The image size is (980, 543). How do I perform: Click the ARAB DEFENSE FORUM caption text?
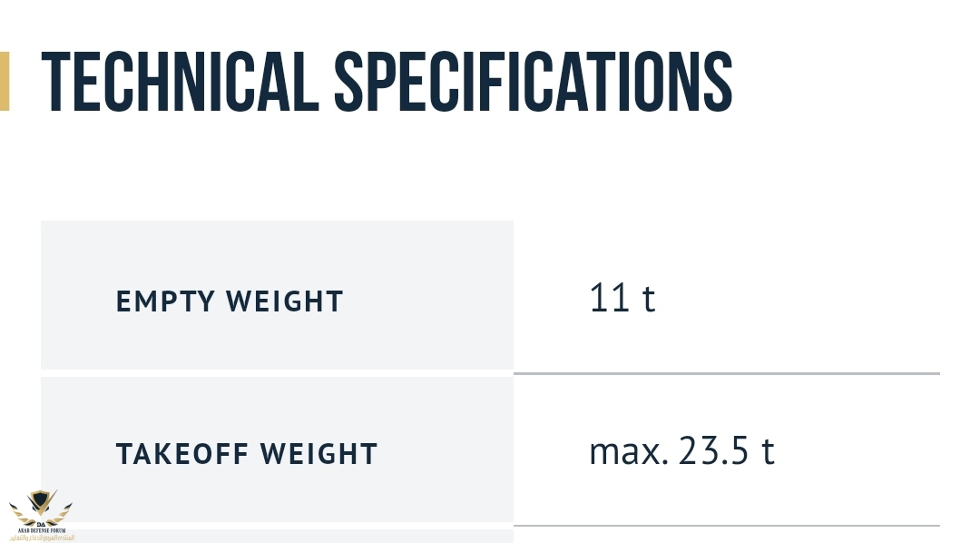(x=40, y=528)
